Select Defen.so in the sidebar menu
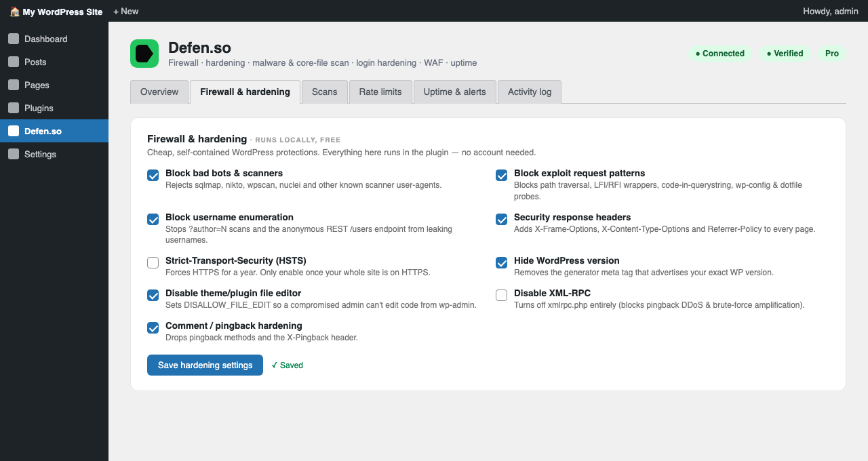The image size is (868, 461). (54, 131)
